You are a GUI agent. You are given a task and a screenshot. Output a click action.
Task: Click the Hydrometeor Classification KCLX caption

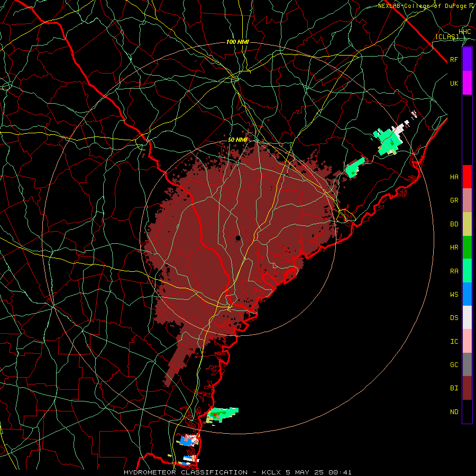pyautogui.click(x=237, y=472)
